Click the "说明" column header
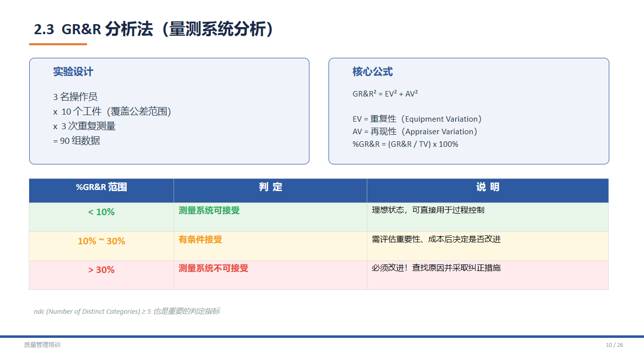Screen dimensions: 644x362 [488, 188]
